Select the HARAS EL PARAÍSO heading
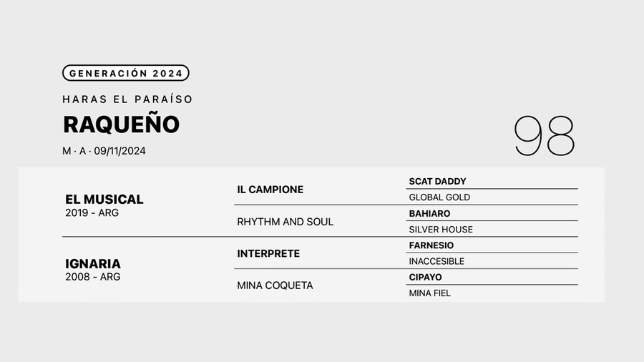644x362 pixels. click(128, 99)
